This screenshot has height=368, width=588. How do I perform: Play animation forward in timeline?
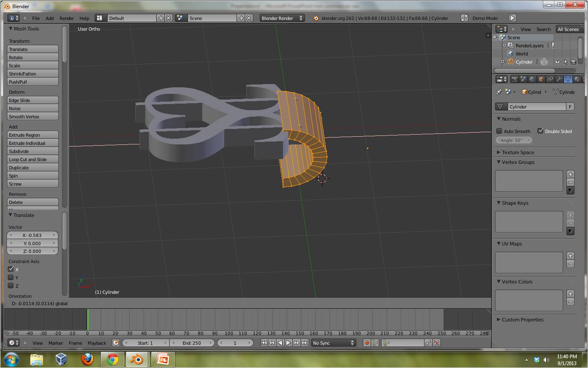click(288, 343)
